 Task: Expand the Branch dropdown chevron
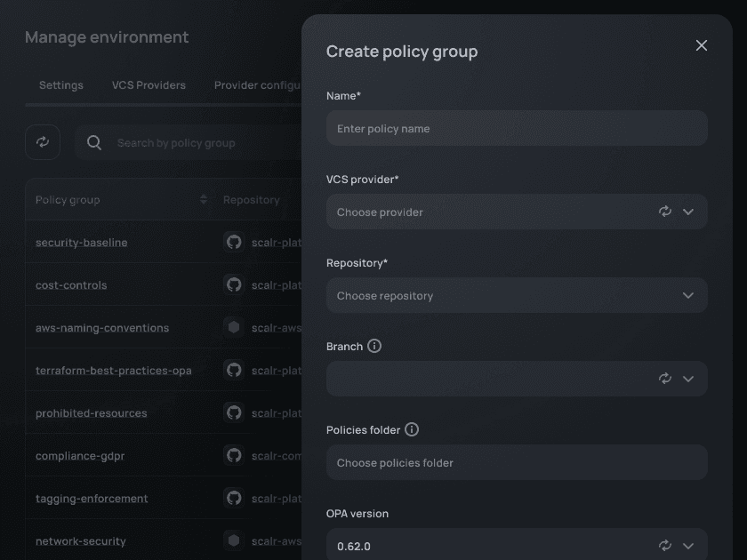coord(688,379)
